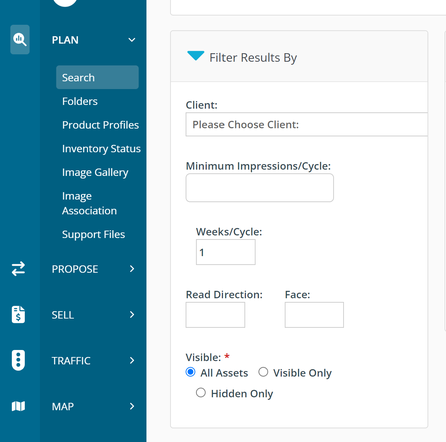
Task: Expand the SELL section arrow
Action: [x=132, y=314]
